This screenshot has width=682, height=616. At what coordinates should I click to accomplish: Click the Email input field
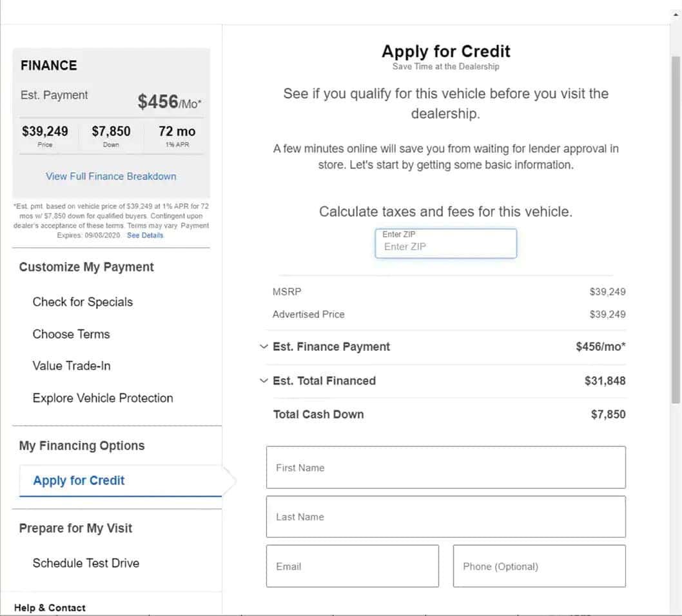(x=353, y=566)
